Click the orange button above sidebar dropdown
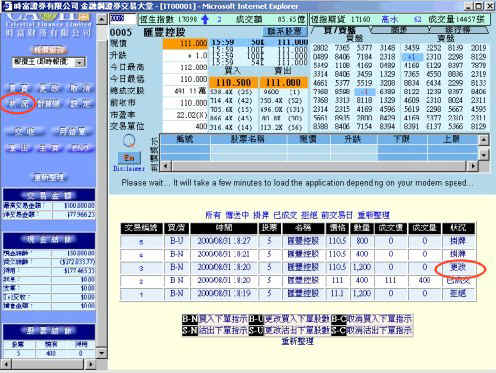Image resolution: width=496 pixels, height=373 pixels. (49, 50)
